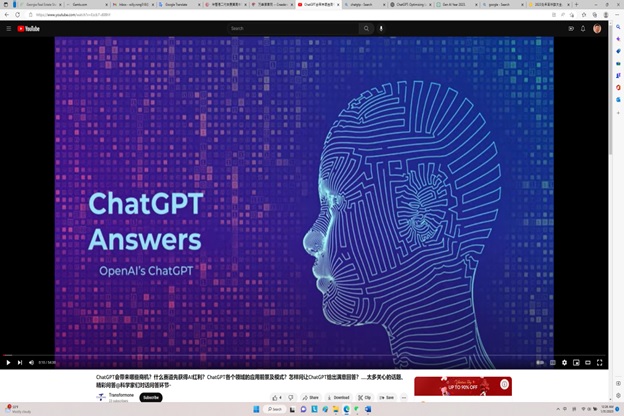This screenshot has height=416, width=624.
Task: Click the Download button
Action: coord(338,397)
